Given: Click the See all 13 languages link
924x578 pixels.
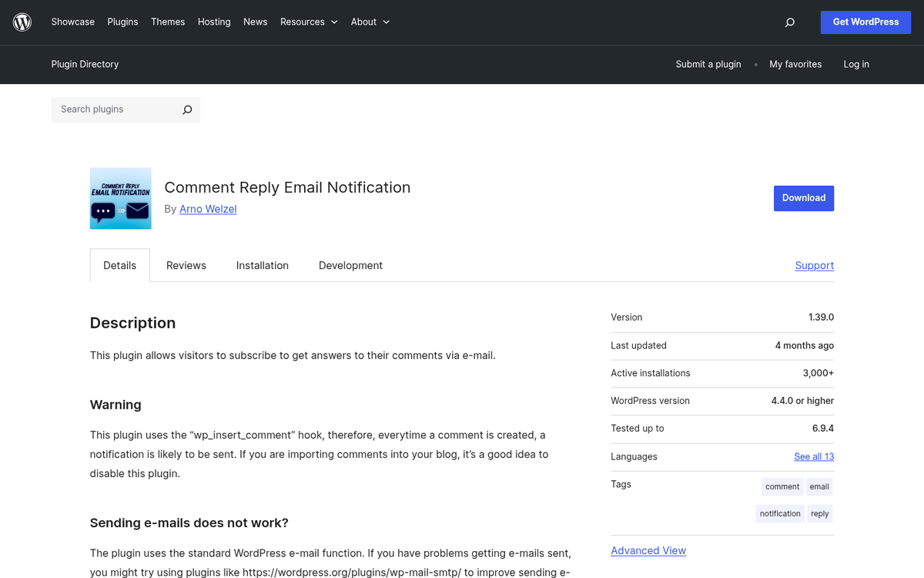Looking at the screenshot, I should coord(814,456).
